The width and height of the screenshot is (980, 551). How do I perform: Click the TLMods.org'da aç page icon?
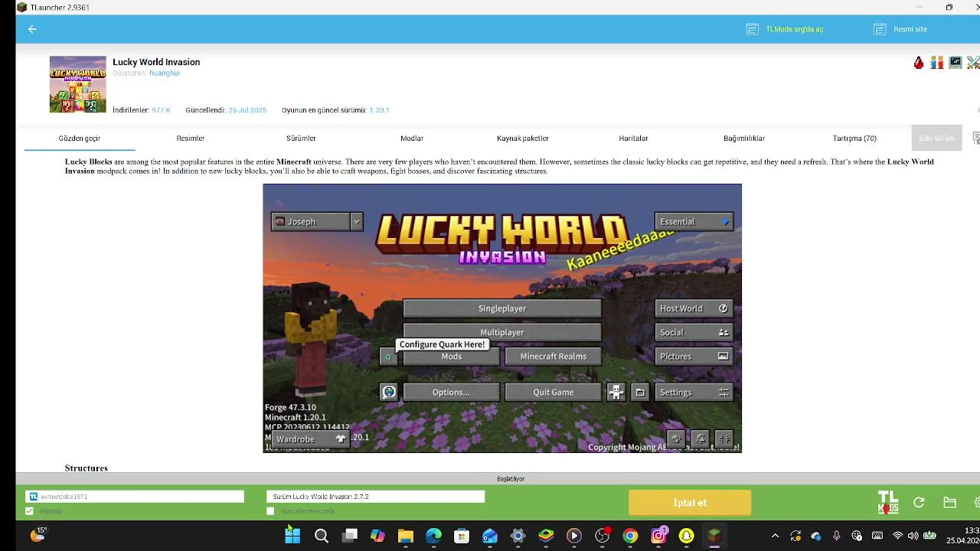point(752,29)
